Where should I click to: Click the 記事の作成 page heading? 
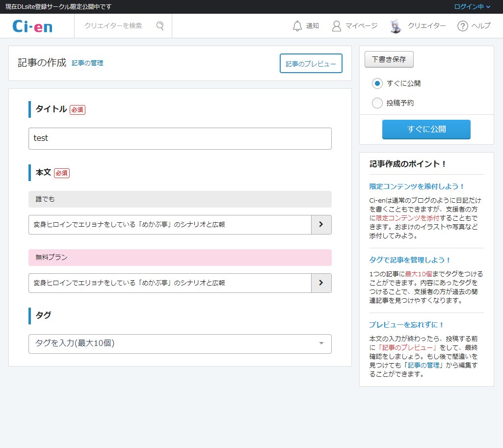42,62
